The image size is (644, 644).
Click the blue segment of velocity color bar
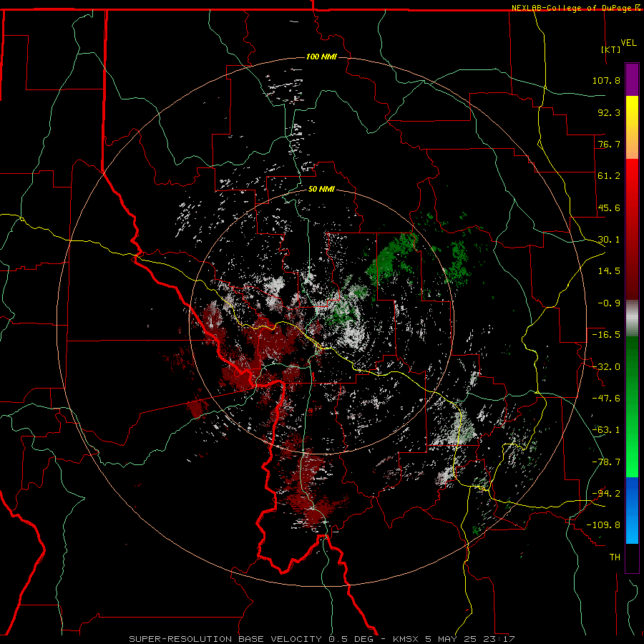click(x=632, y=510)
